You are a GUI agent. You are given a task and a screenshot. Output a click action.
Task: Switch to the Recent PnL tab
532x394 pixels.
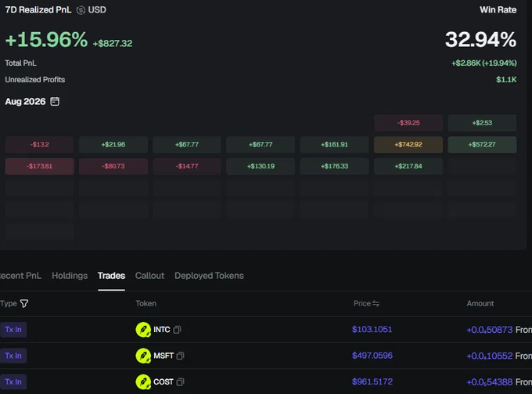coord(20,276)
